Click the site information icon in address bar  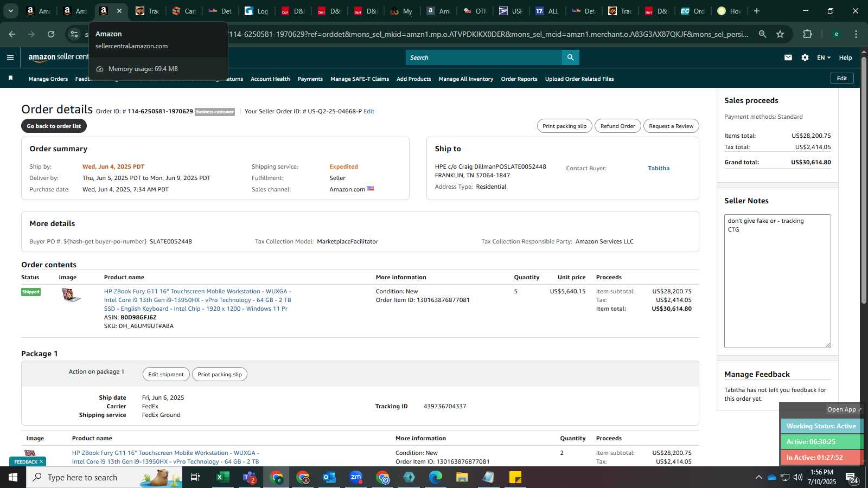(x=74, y=34)
